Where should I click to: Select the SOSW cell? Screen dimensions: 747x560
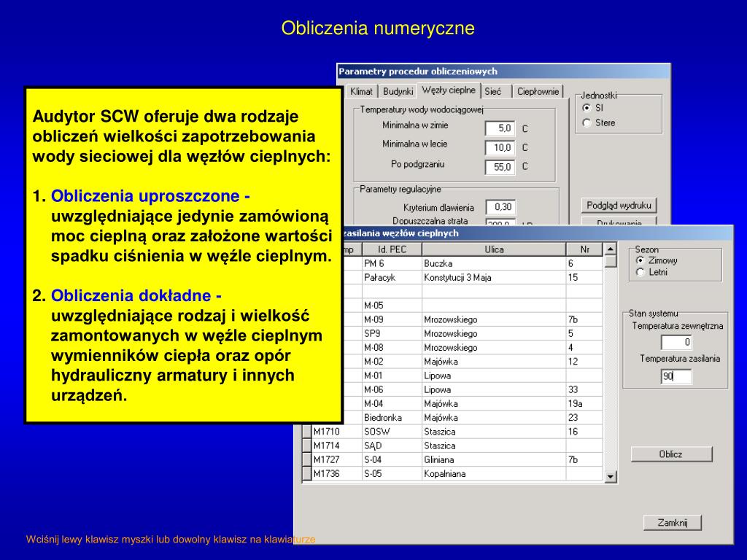(x=392, y=432)
